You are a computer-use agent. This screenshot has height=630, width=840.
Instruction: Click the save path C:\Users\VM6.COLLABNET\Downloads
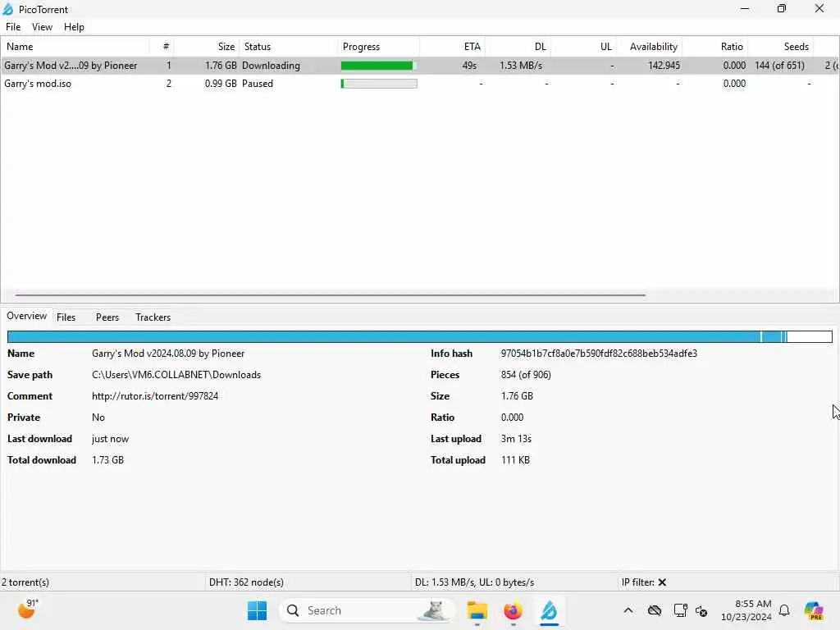click(x=176, y=375)
